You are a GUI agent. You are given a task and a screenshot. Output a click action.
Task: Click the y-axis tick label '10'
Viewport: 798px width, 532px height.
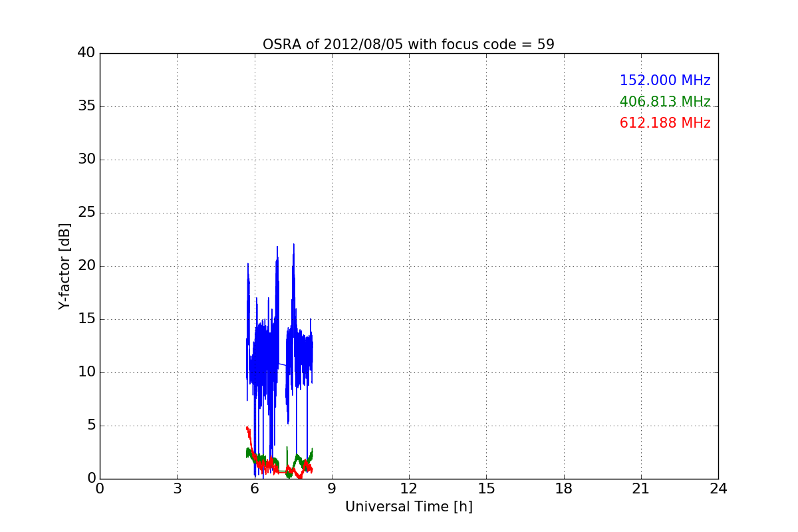click(86, 372)
